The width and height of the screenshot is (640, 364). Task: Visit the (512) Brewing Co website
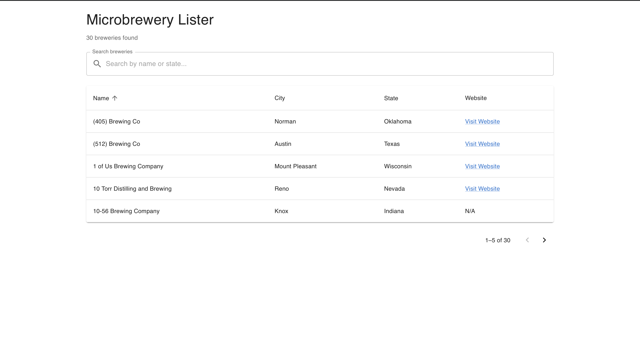pyautogui.click(x=482, y=144)
